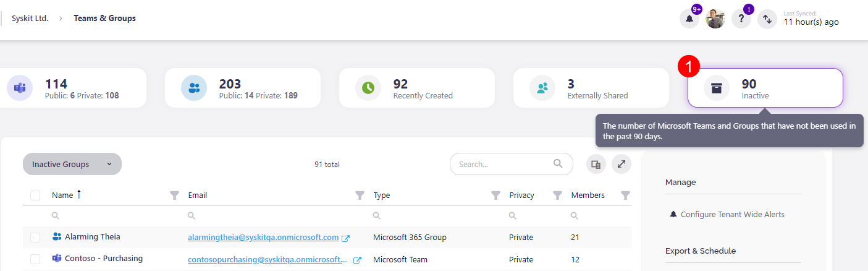Image resolution: width=868 pixels, height=271 pixels.
Task: Open the Privacy column filter dropdown
Action: (557, 196)
